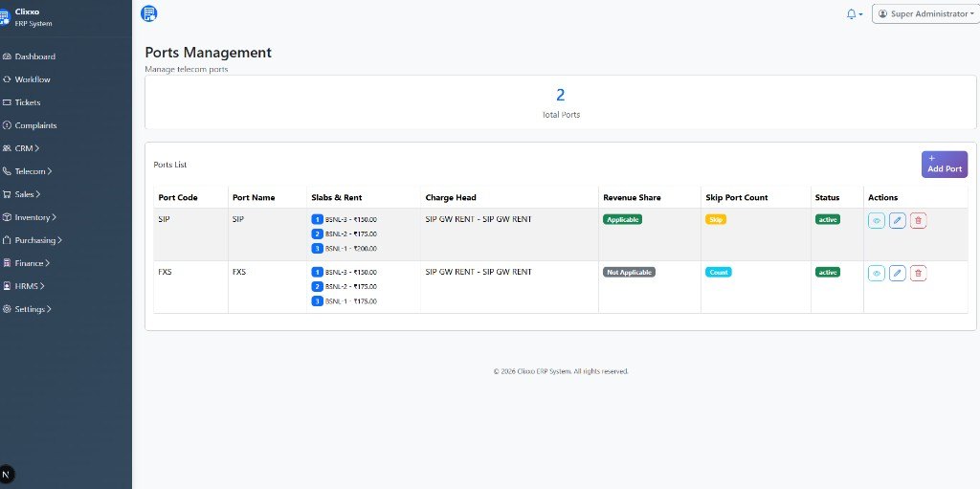Click the CRM people icon
Viewport: 980px width, 489px height.
(x=7, y=148)
